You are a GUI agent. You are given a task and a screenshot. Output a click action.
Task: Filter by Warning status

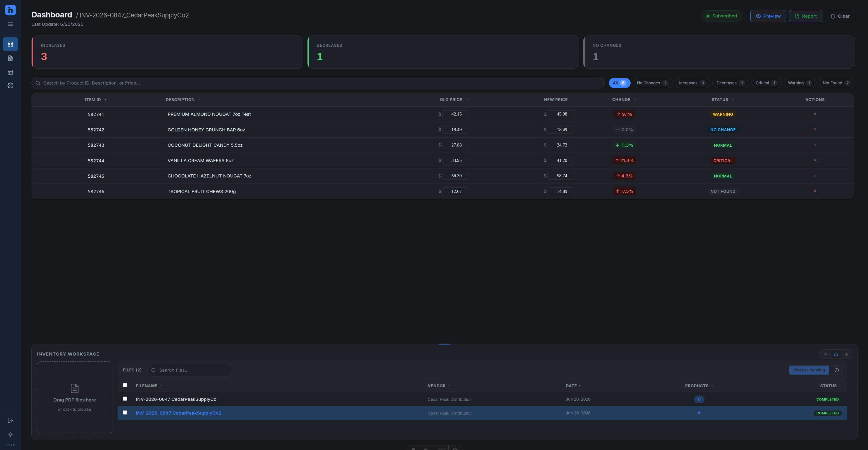pos(799,83)
